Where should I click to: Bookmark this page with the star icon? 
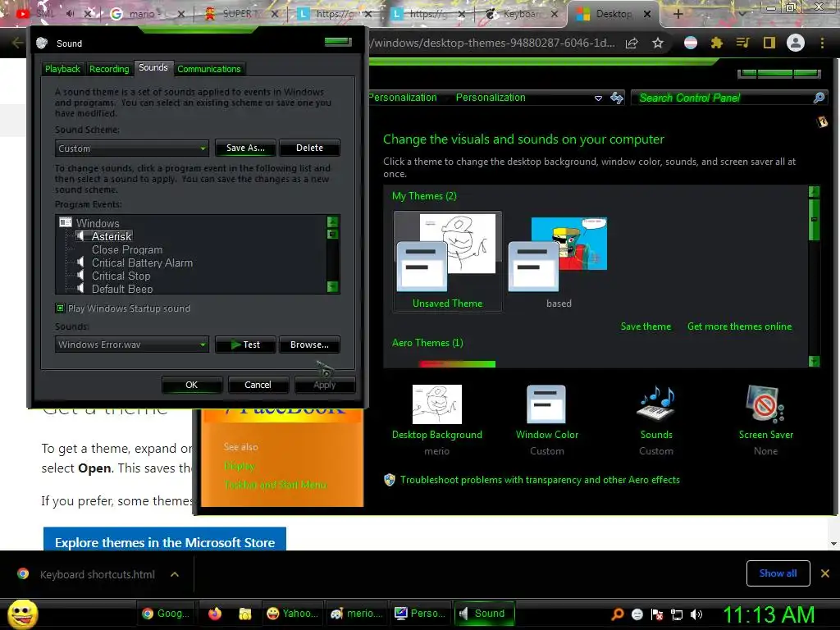point(658,43)
